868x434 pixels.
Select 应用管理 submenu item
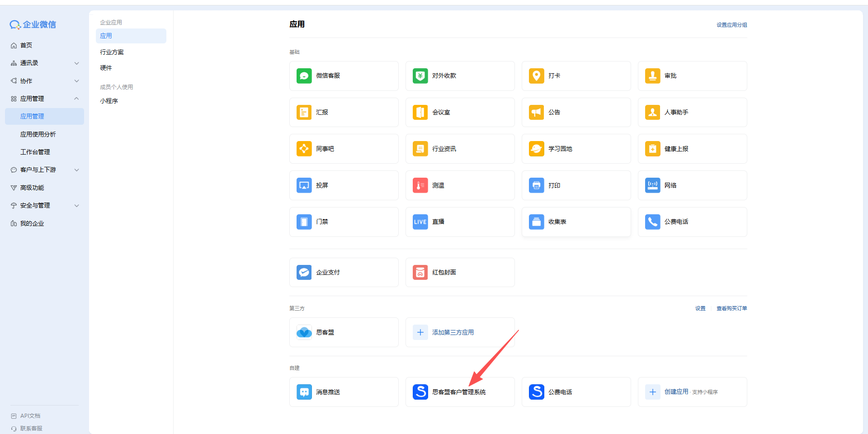(x=44, y=116)
